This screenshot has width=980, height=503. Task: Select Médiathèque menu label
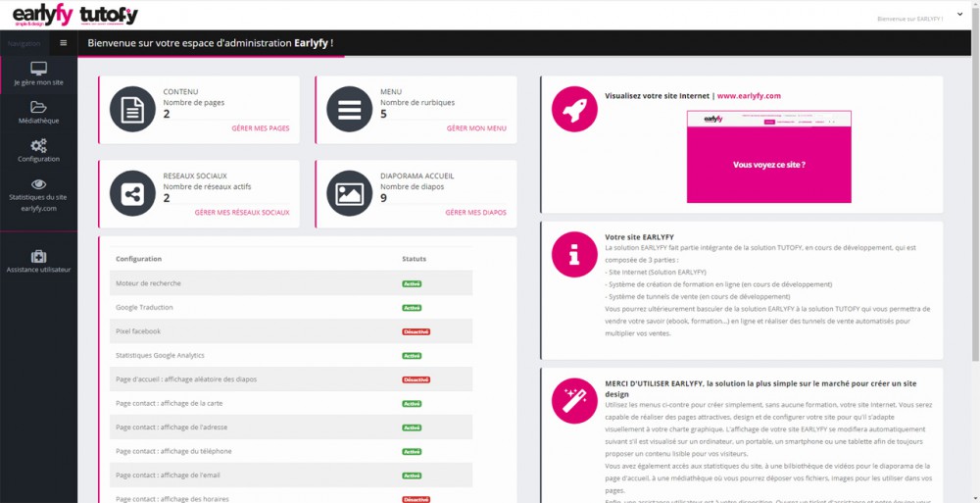tap(39, 121)
